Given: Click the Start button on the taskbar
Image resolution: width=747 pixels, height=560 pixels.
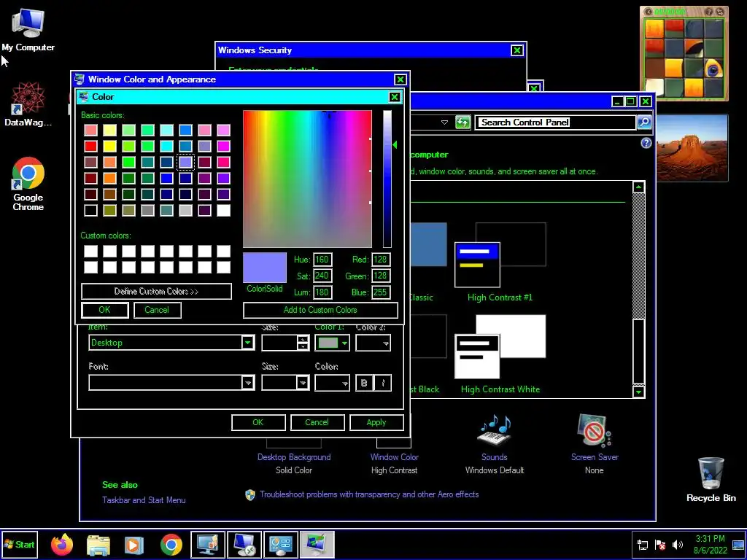Looking at the screenshot, I should [x=20, y=544].
